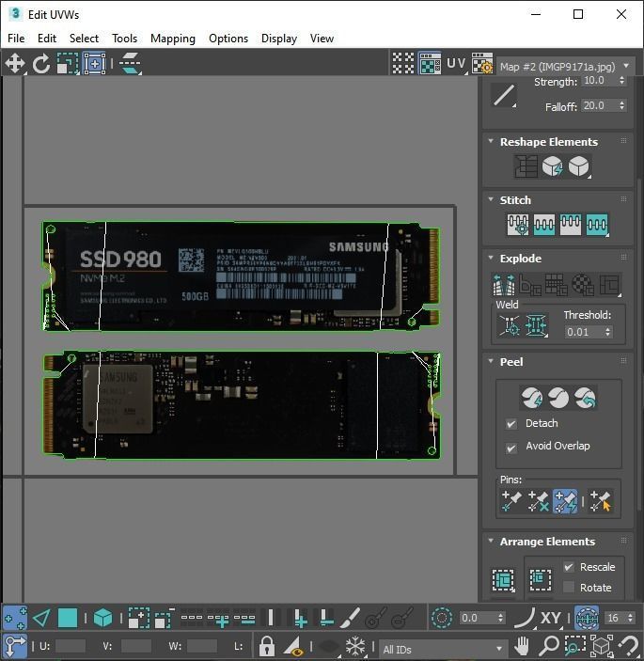
Task: Click the Unpin Selected icon
Action: point(538,501)
